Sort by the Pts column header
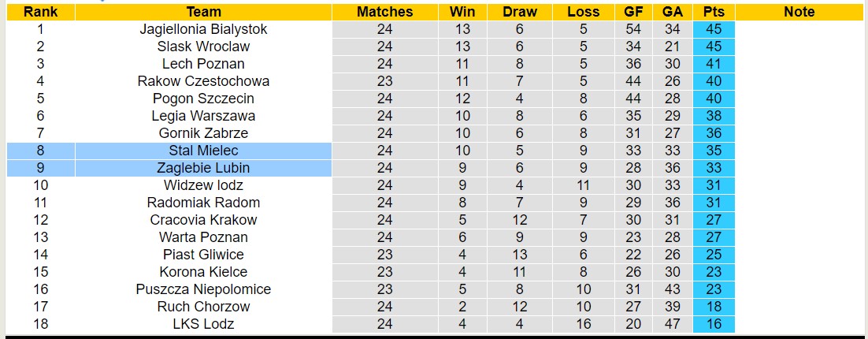Viewport: 868px width, 339px height. tap(714, 12)
